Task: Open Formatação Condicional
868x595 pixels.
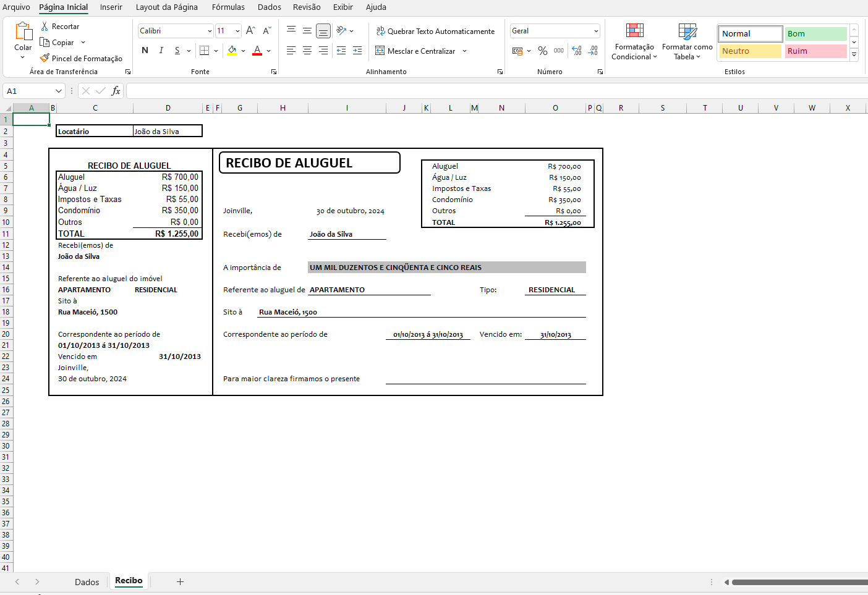Action: point(634,41)
